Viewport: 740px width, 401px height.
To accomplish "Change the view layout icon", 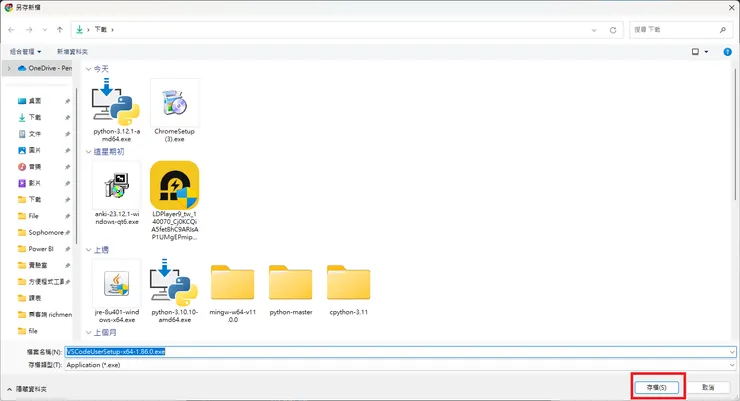I will point(695,51).
